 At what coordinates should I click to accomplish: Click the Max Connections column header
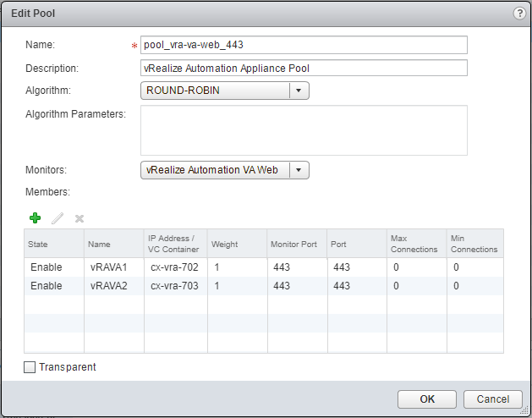(416, 244)
